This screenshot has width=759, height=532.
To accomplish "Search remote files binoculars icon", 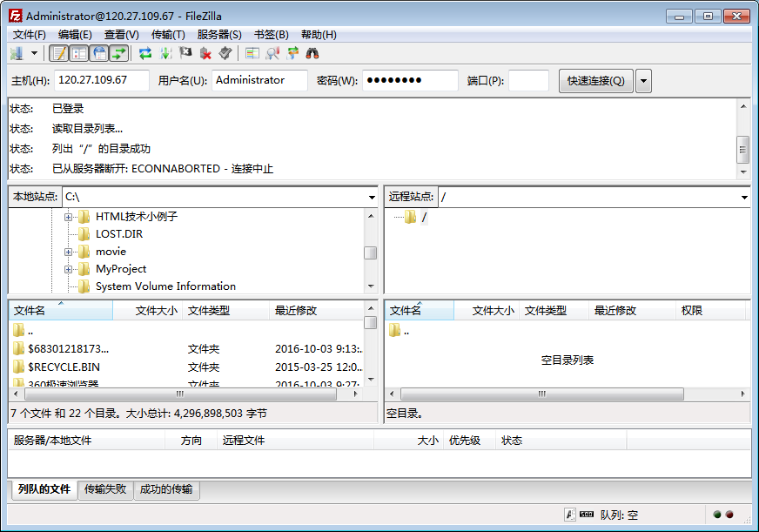I will (312, 53).
